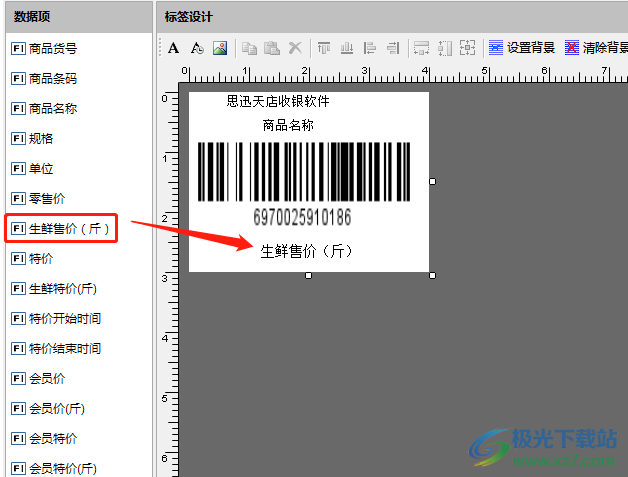The height and width of the screenshot is (477, 628).
Task: Select 会员价(斤) data field
Action: point(48,409)
